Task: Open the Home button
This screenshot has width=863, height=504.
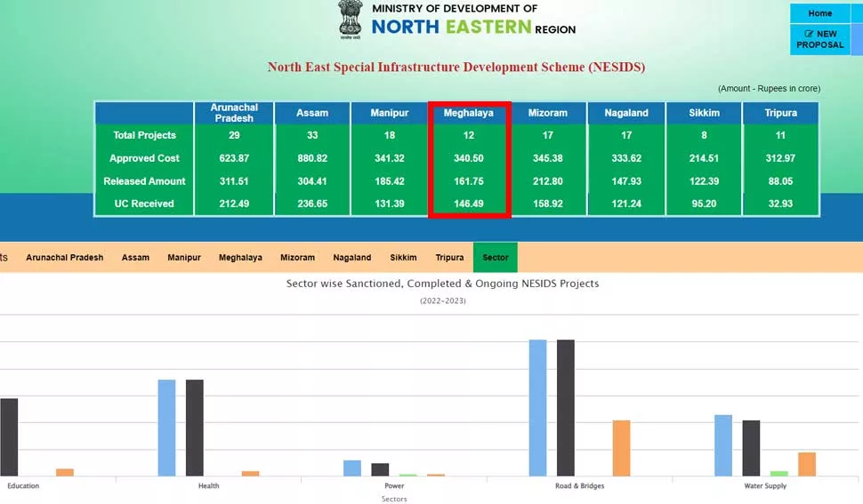Action: [x=820, y=13]
